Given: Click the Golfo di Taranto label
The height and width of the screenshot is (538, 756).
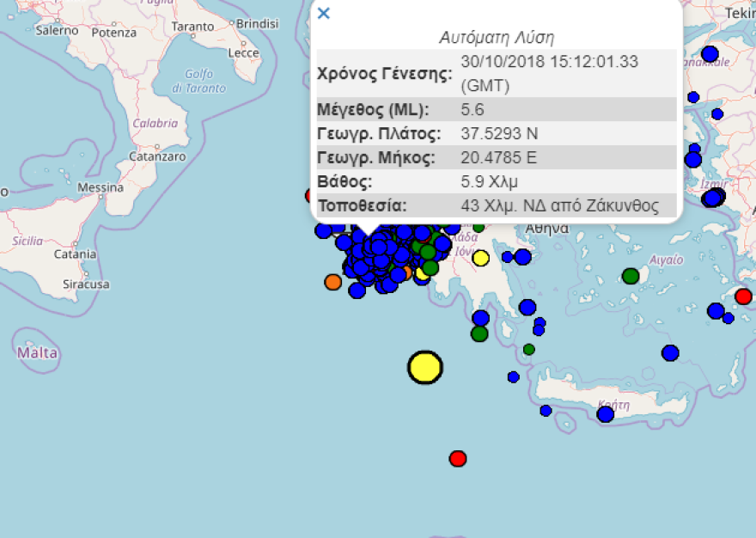Looking at the screenshot, I should [x=198, y=81].
